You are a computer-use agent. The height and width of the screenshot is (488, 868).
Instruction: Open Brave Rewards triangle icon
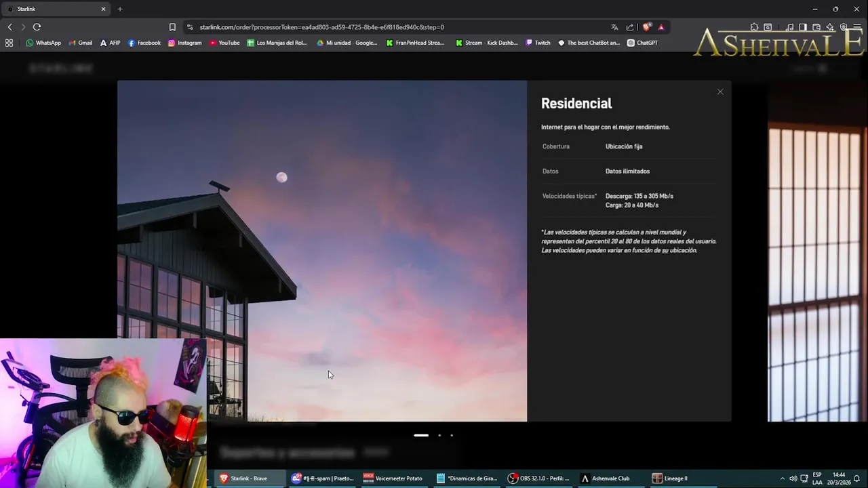coord(661,27)
